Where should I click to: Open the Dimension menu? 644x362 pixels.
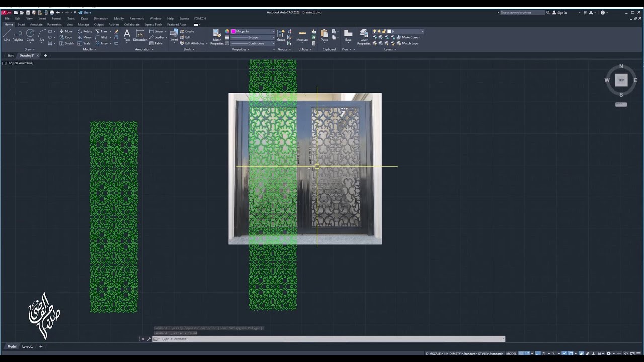(101, 18)
